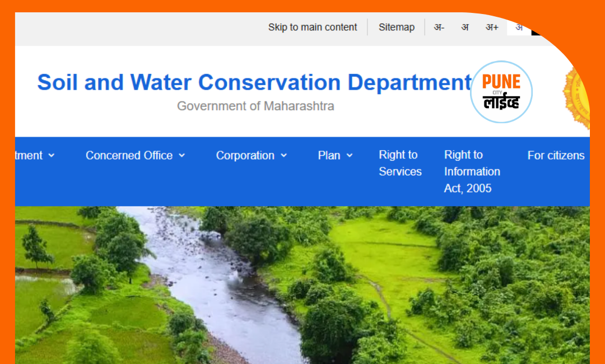Open the Right to Services page

[400, 163]
